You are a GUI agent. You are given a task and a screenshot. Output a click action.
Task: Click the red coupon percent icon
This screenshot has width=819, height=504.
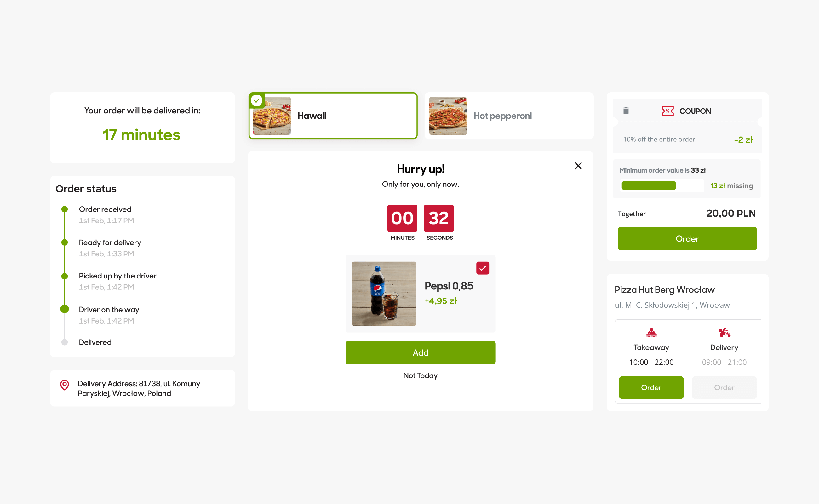coord(668,111)
